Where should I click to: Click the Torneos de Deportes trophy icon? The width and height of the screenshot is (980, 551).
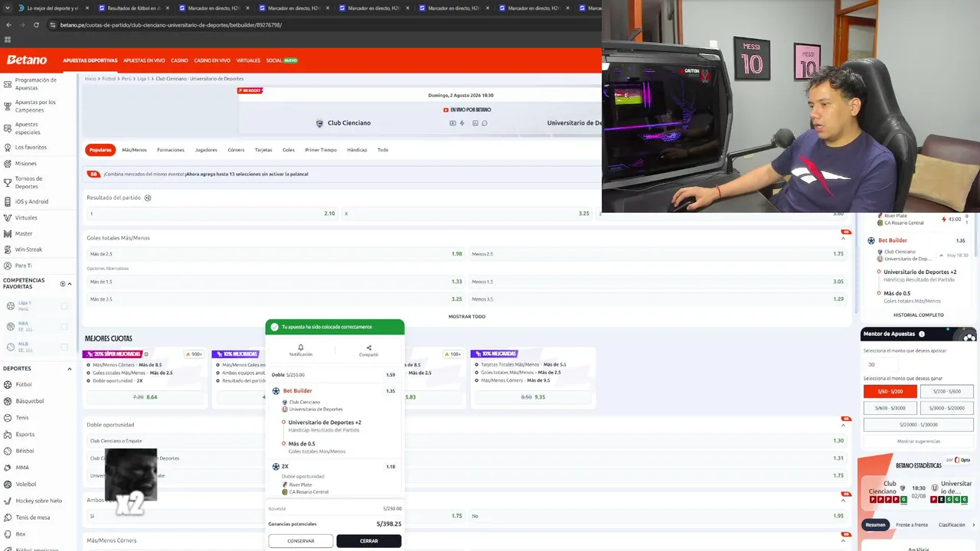8,182
